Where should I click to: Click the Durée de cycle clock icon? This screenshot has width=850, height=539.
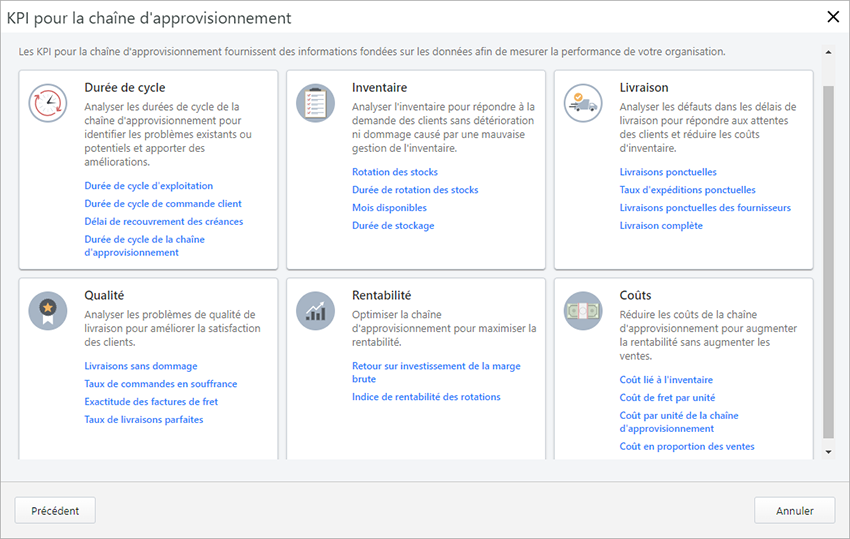(48, 103)
